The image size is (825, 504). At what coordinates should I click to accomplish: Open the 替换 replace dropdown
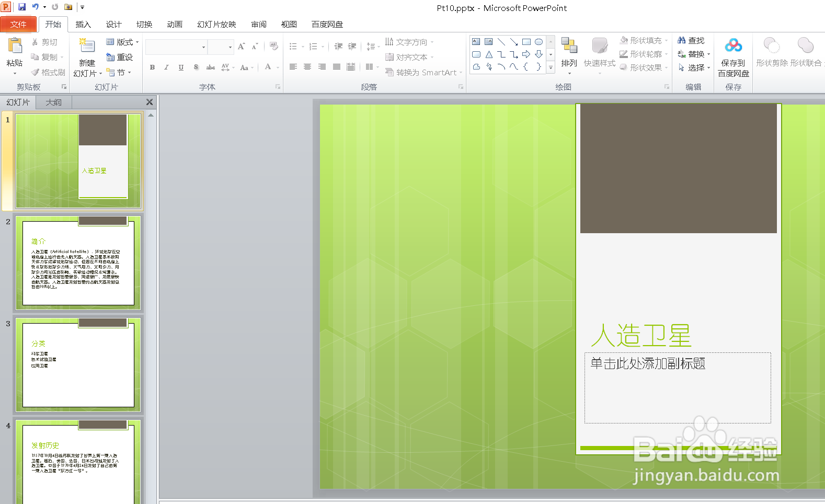click(694, 54)
